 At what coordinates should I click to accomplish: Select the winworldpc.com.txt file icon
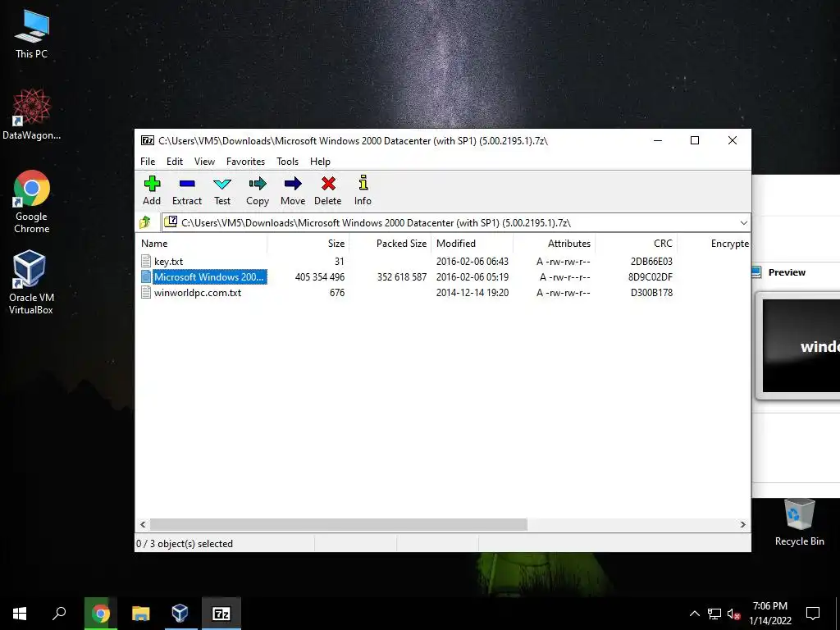pos(146,293)
